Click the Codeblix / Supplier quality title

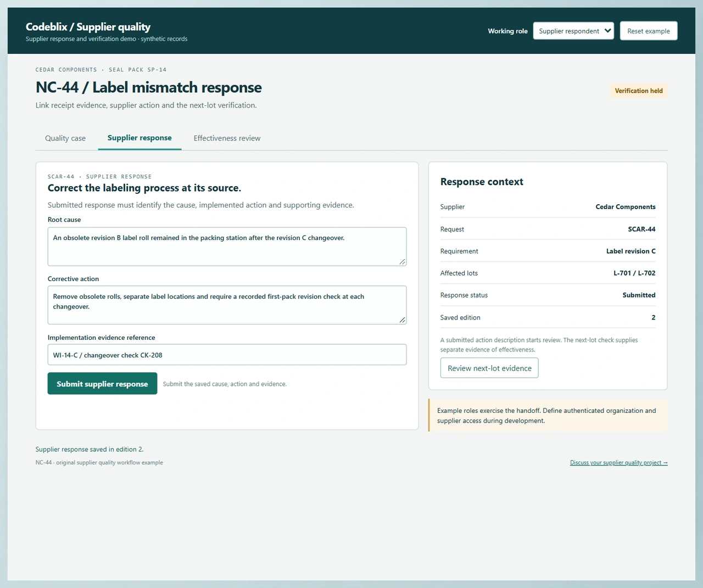click(88, 26)
